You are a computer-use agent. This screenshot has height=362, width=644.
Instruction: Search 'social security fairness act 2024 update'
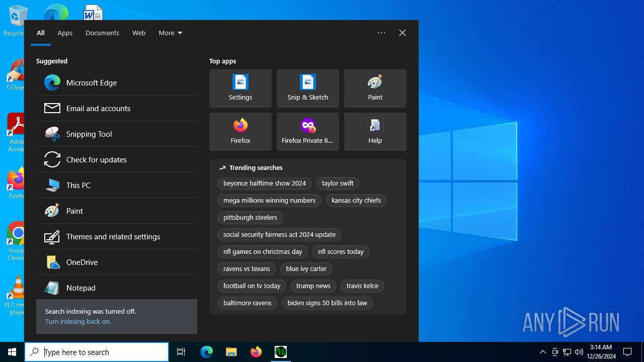(279, 235)
